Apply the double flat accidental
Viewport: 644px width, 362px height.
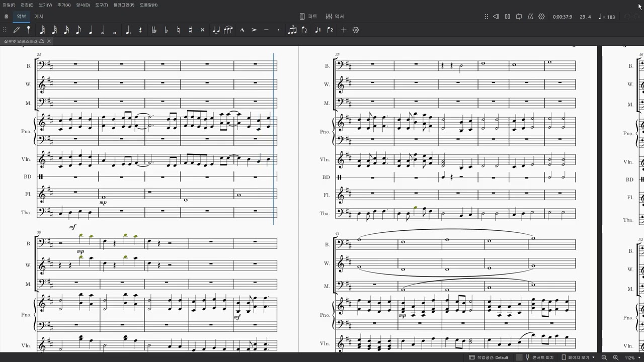pyautogui.click(x=154, y=30)
